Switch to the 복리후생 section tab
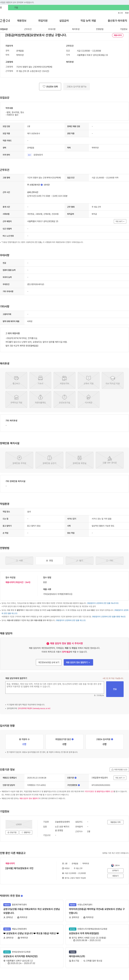The image size is (129, 980). click(x=76, y=29)
